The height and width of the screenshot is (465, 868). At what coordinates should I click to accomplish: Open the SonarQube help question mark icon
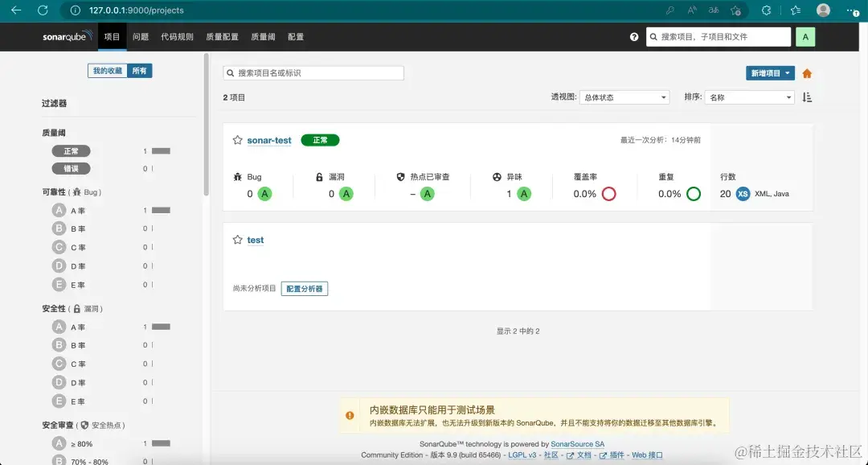[x=634, y=36]
